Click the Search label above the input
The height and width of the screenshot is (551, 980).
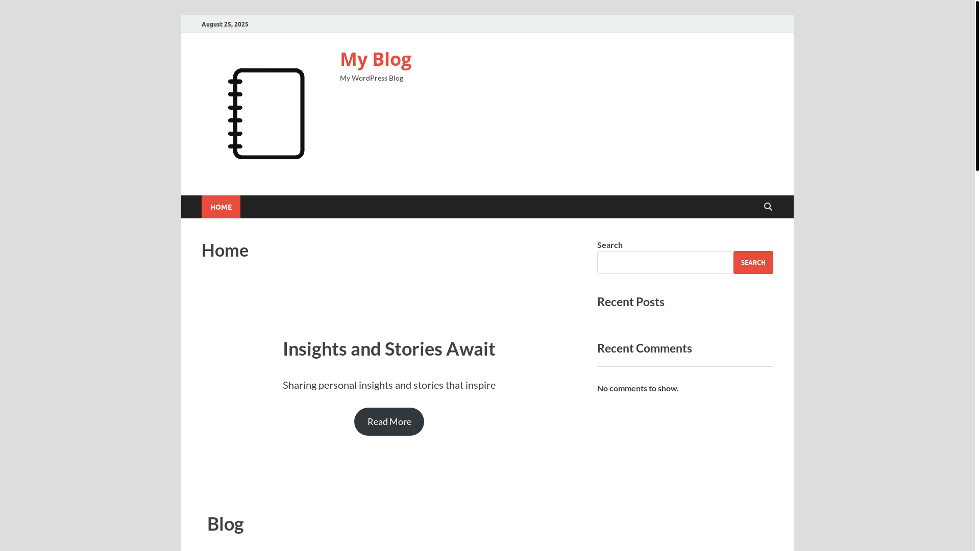click(610, 245)
